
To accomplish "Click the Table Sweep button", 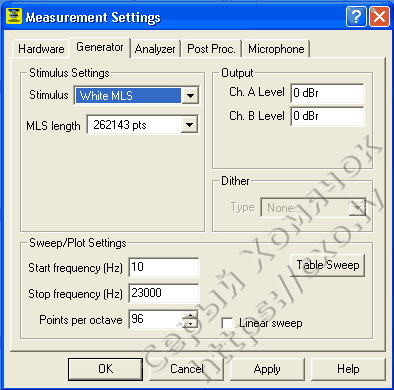I will click(x=328, y=265).
